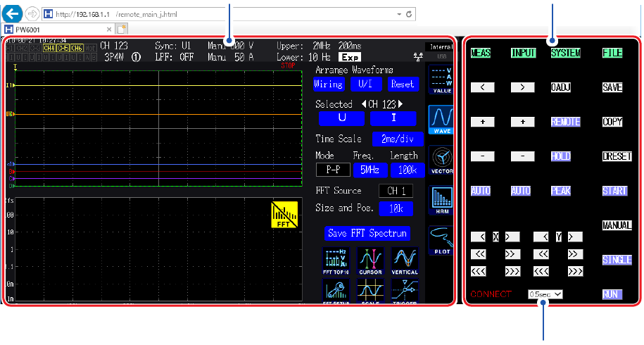Open the Time Scale 2ms/div selector

click(x=398, y=139)
